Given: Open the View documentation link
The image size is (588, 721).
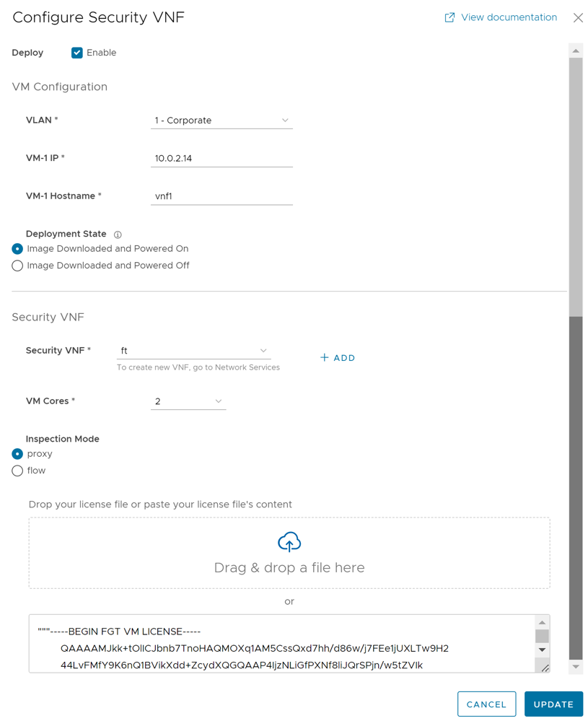Looking at the screenshot, I should (509, 17).
